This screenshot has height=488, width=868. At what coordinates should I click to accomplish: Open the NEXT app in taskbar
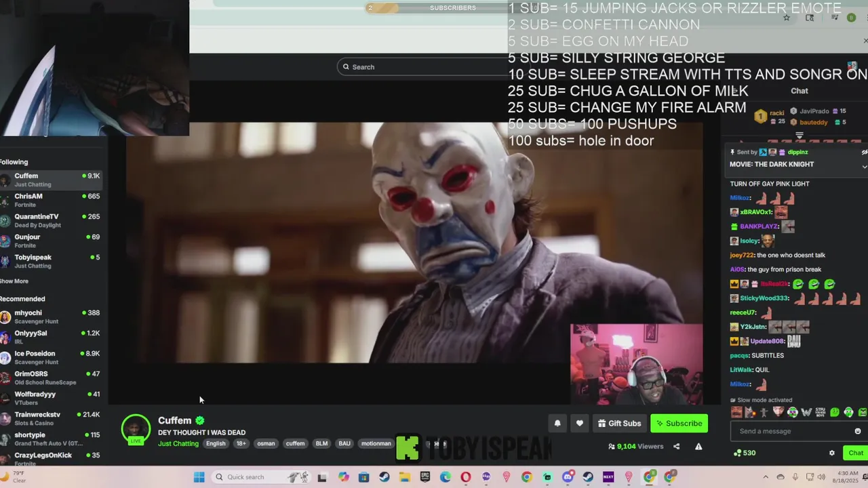[608, 477]
